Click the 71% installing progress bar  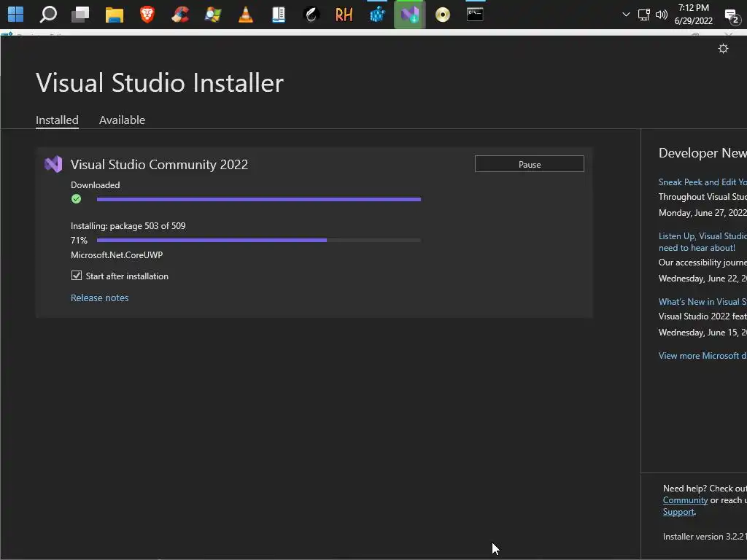(x=259, y=241)
